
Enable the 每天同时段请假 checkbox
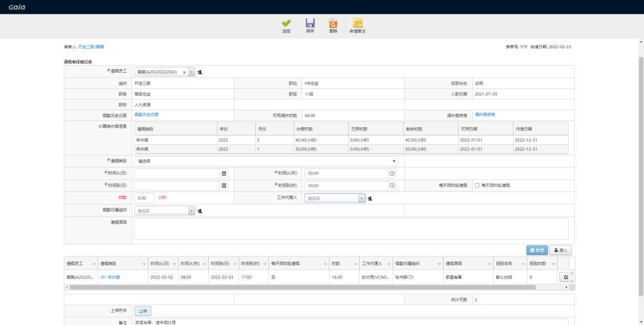(476, 185)
